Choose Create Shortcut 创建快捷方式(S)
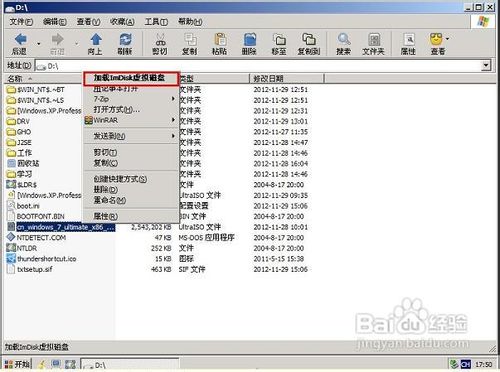Image resolution: width=500 pixels, height=372 pixels. tap(131, 179)
